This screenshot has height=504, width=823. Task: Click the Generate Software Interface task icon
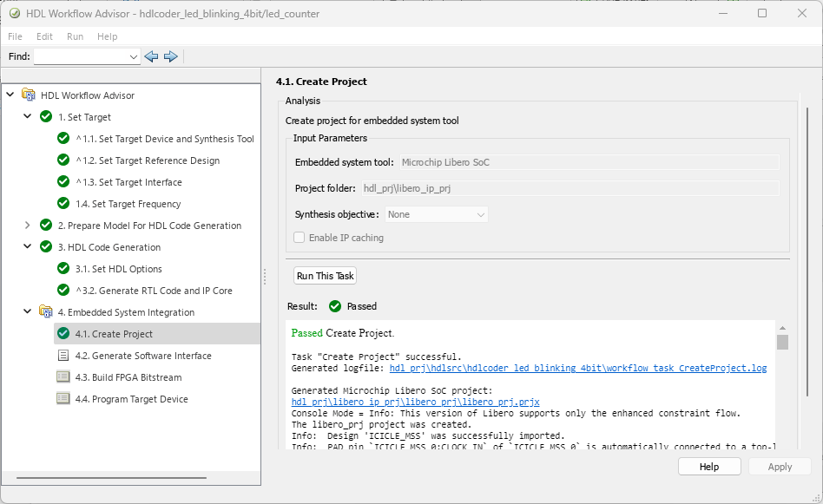63,356
